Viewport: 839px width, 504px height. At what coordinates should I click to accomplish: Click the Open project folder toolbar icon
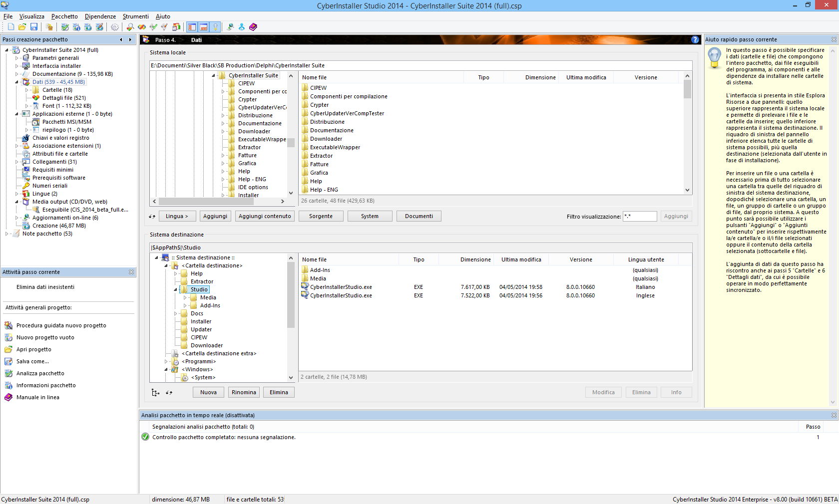click(22, 27)
